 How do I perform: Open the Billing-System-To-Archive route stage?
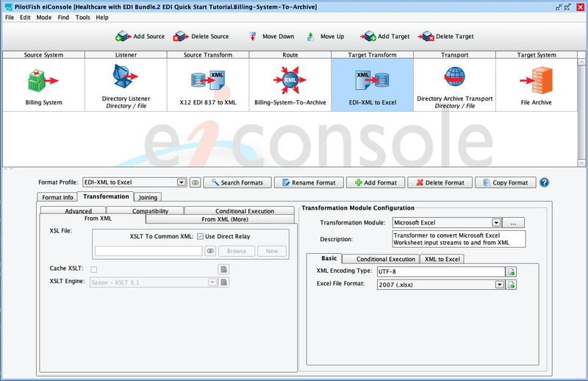[290, 85]
